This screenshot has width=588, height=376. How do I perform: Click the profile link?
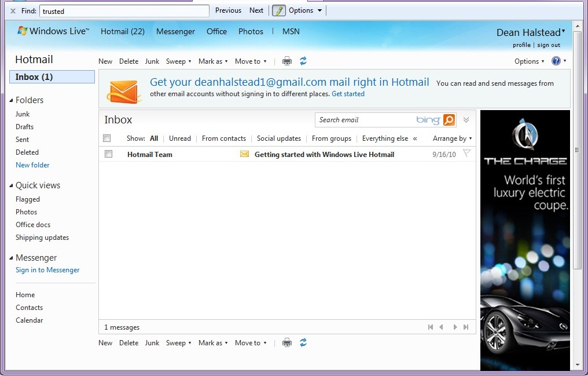coord(521,45)
